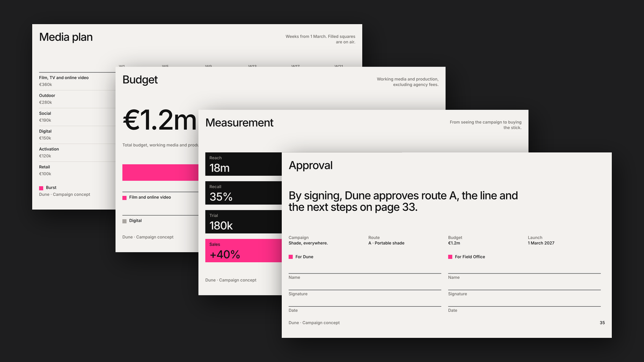Select the Digital legend label on Budget slide
The image size is (644, 362).
(136, 221)
